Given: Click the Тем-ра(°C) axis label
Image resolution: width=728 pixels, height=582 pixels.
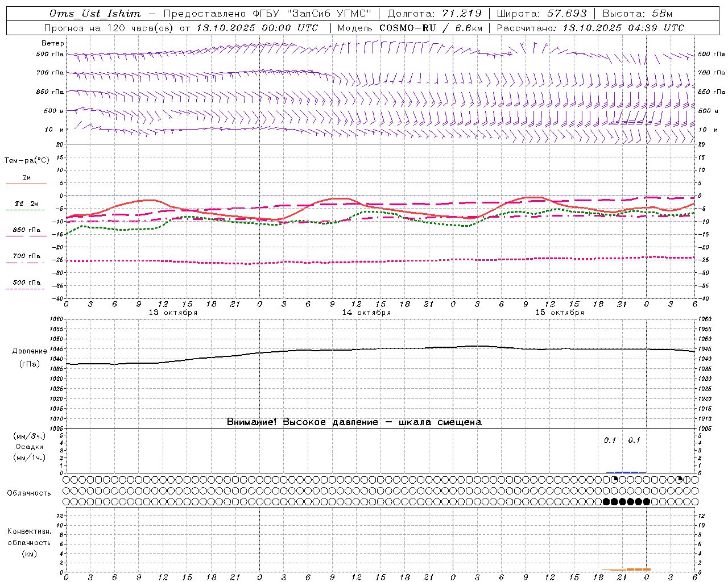Looking at the screenshot, I should coord(27,161).
